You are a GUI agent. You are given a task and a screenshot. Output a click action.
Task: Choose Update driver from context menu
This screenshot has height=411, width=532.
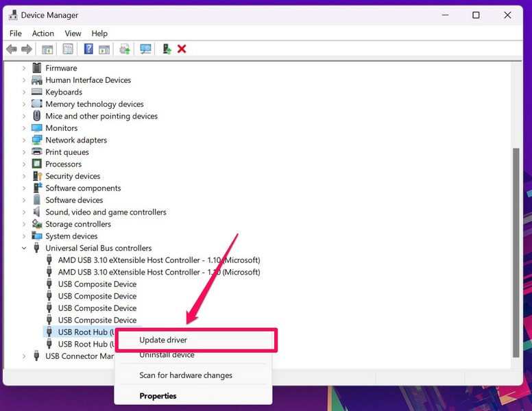163,340
